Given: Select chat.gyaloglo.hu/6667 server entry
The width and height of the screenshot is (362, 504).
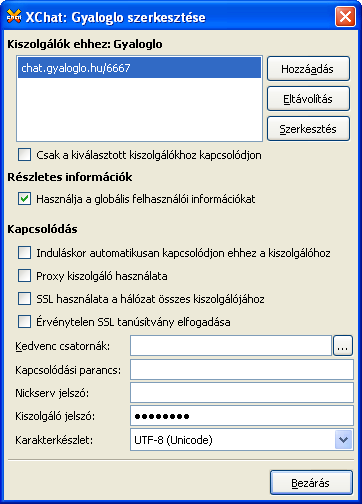Looking at the screenshot, I should tap(139, 68).
